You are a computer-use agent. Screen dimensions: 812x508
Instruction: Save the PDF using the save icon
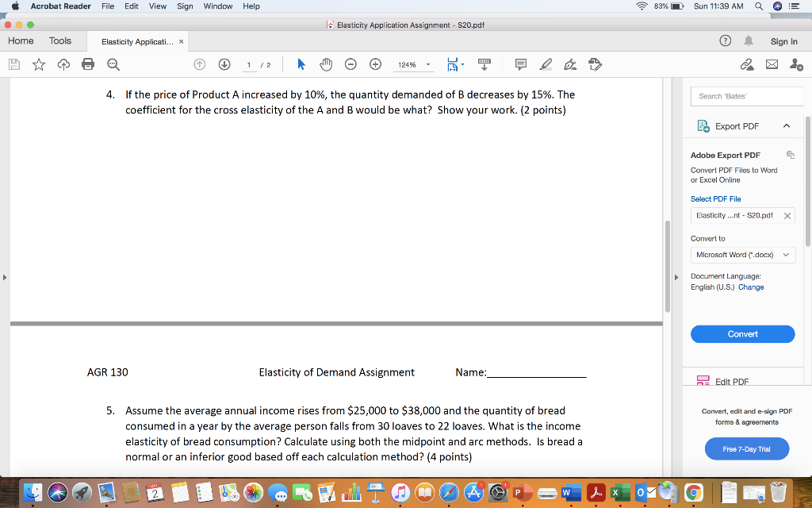click(x=13, y=64)
